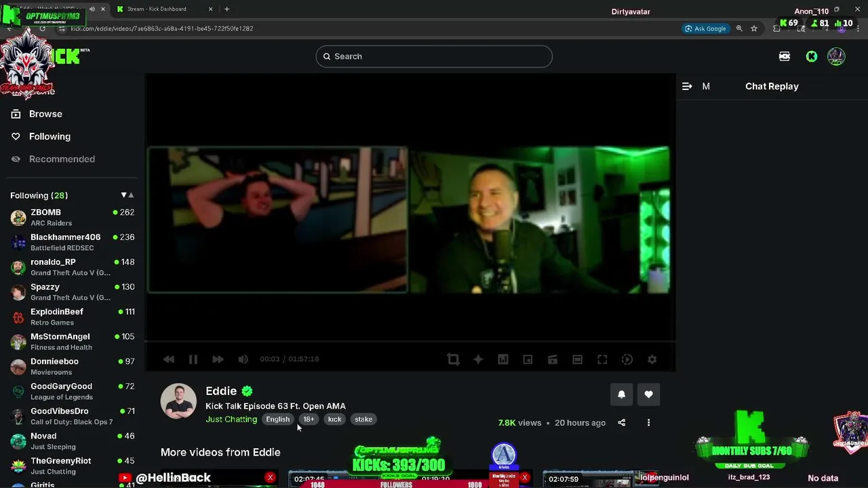868x488 pixels.
Task: Switch the video to fullscreen
Action: pos(602,359)
